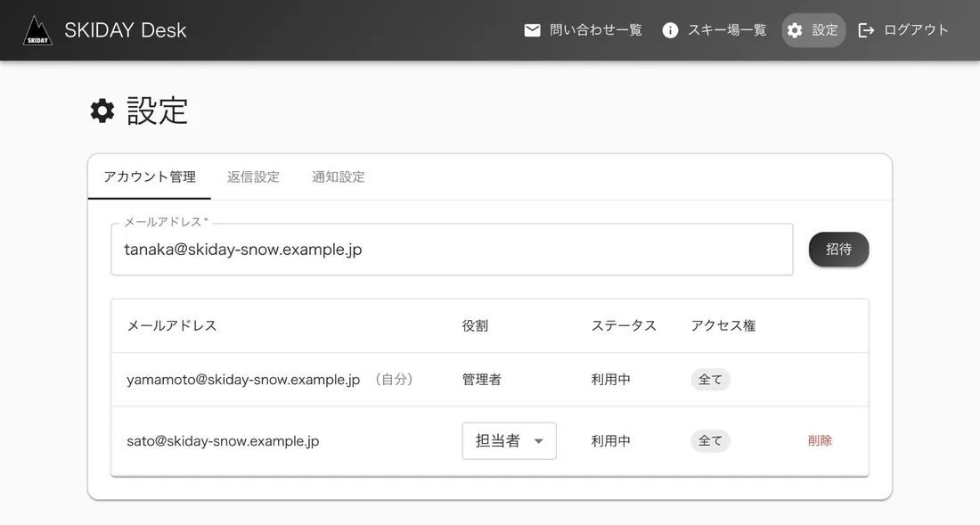Screen dimensions: 980x525
Task: Switch to the 通知設定 tab
Action: (x=339, y=176)
